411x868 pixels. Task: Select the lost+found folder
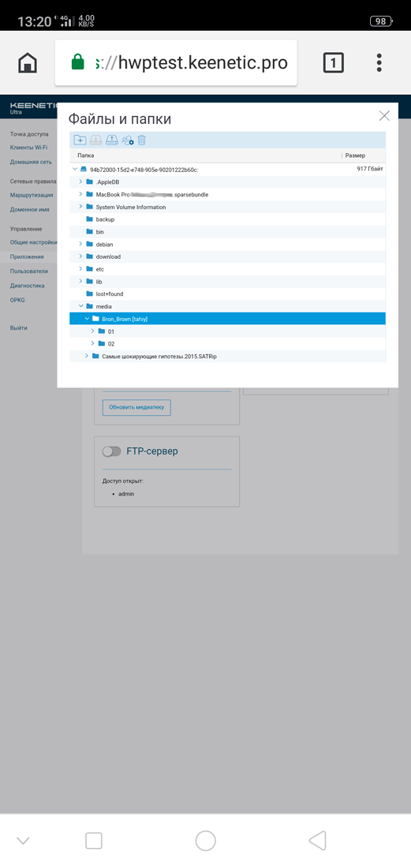[227, 294]
